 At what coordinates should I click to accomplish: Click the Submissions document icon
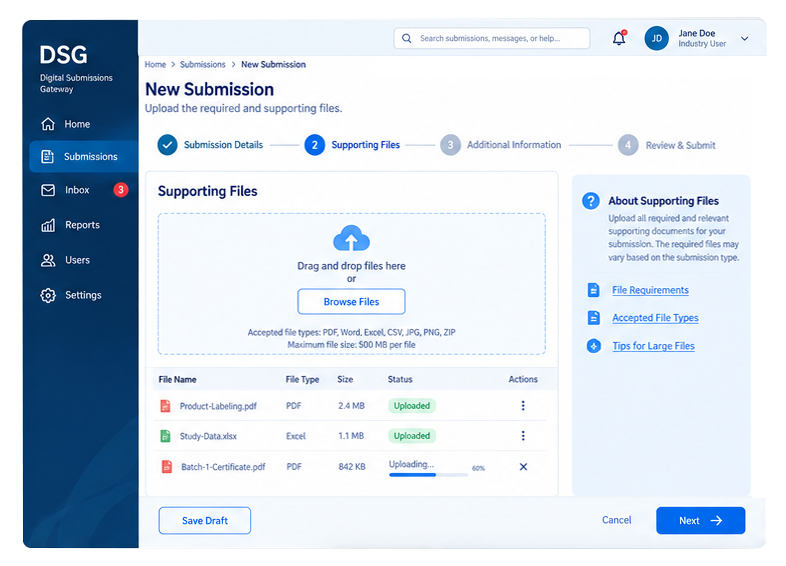point(48,156)
